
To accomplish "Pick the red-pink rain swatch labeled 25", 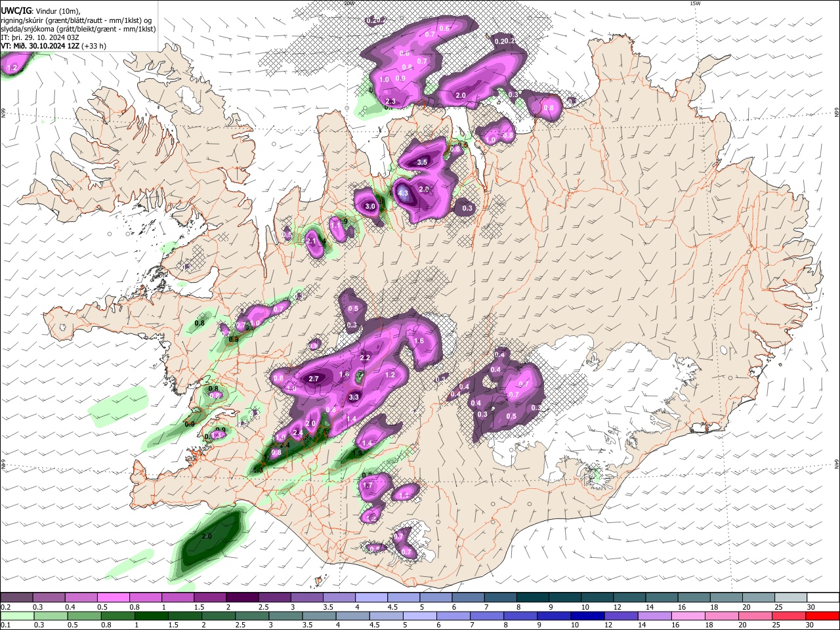I will click(x=789, y=616).
